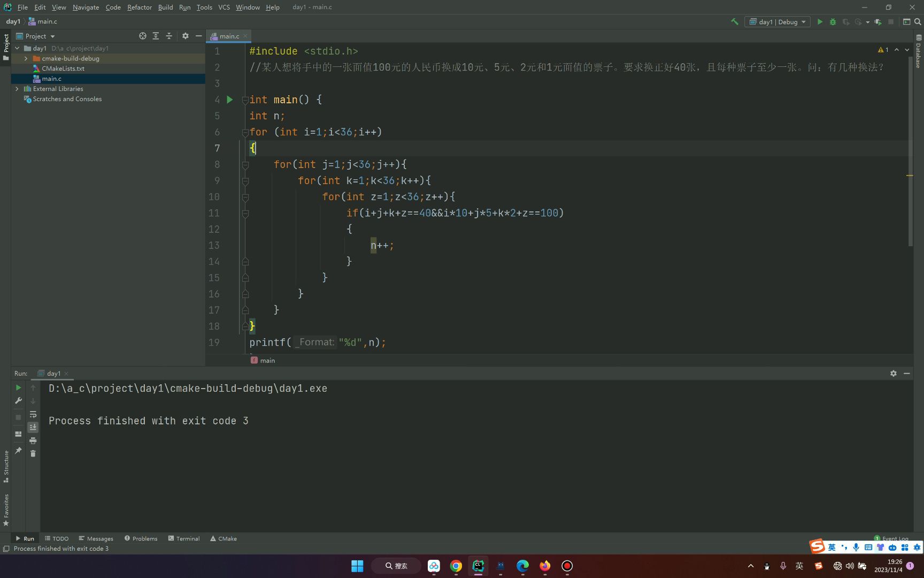Open the Event Log

(891, 538)
